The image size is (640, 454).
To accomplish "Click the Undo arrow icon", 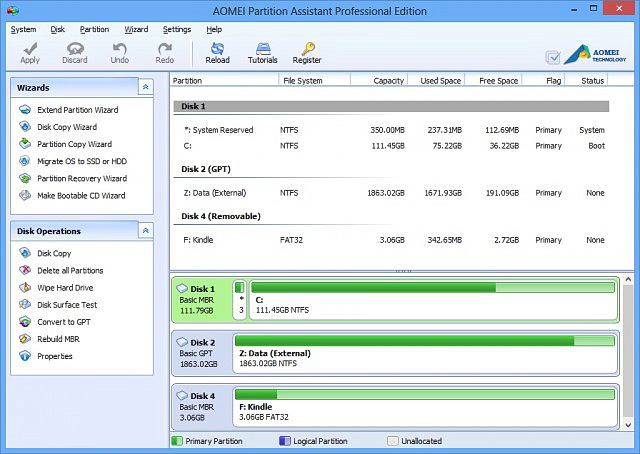I will click(x=120, y=49).
